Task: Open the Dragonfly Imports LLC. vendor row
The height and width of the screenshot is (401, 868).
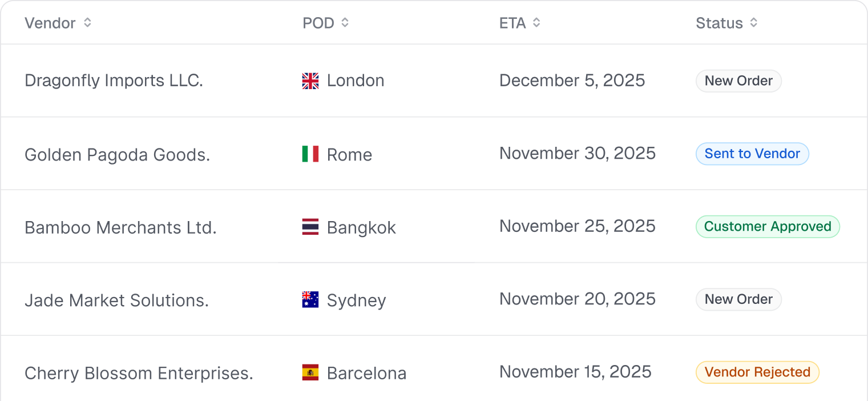Action: click(x=114, y=81)
